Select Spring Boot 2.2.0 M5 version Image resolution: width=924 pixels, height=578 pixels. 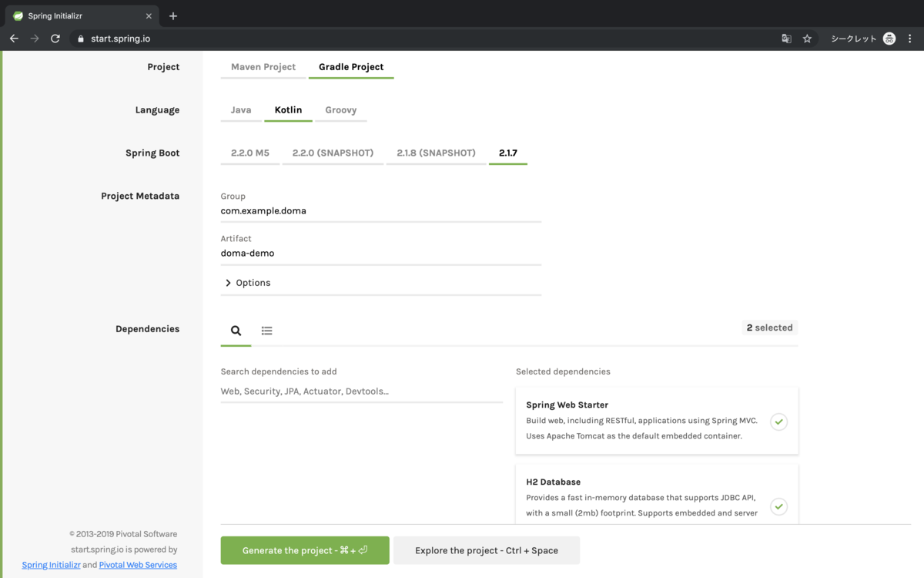[250, 153]
